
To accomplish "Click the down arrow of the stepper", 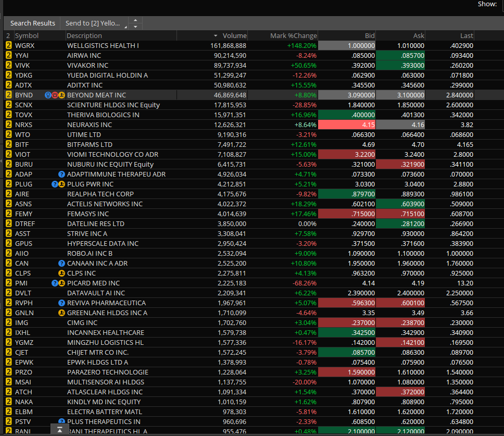I will pos(135,27).
